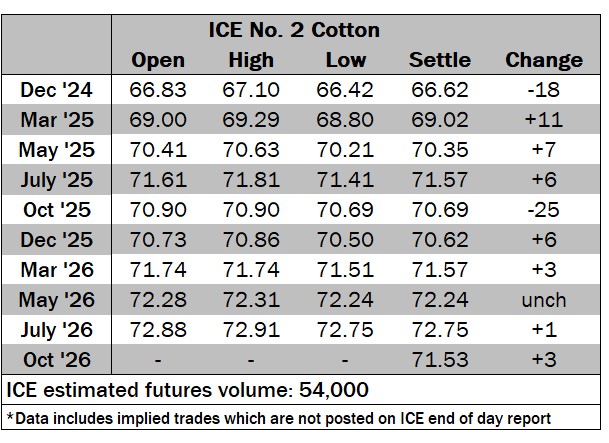609x443 pixels.
Task: Select the Settle column header
Action: click(440, 60)
